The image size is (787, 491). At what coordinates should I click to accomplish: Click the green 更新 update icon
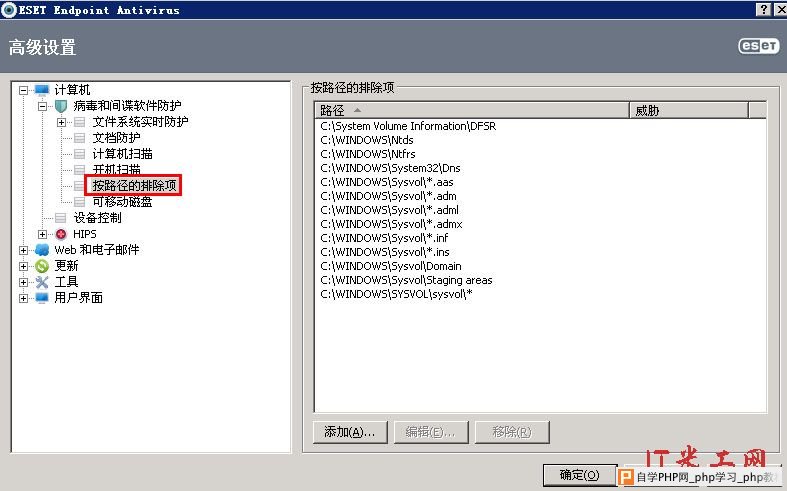pos(42,266)
